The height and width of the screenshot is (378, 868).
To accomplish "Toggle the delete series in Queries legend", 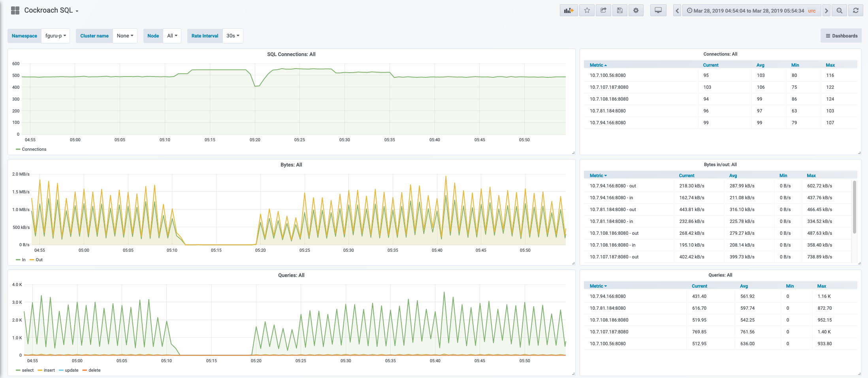I will point(94,370).
